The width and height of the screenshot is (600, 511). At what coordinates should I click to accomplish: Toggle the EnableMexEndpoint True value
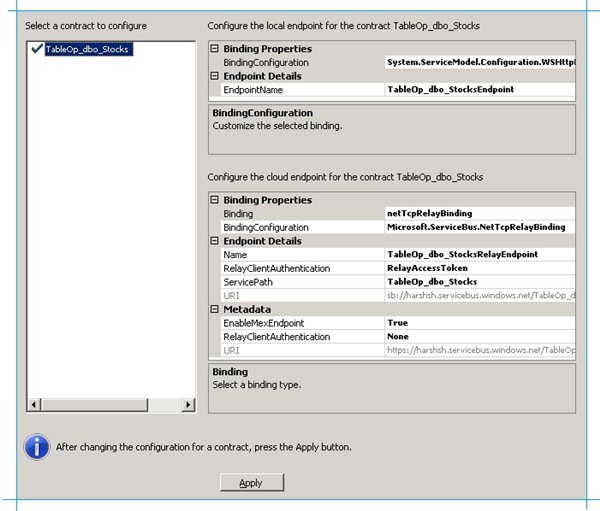click(x=398, y=324)
